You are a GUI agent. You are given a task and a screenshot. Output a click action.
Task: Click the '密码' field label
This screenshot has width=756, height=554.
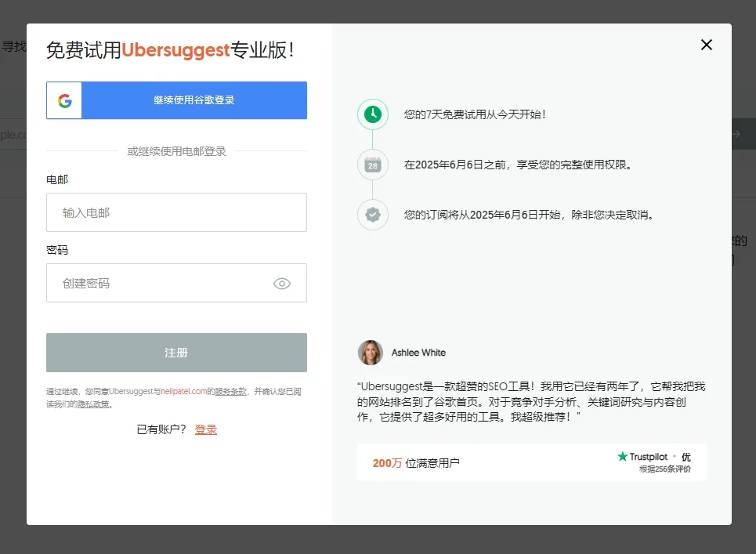point(57,250)
